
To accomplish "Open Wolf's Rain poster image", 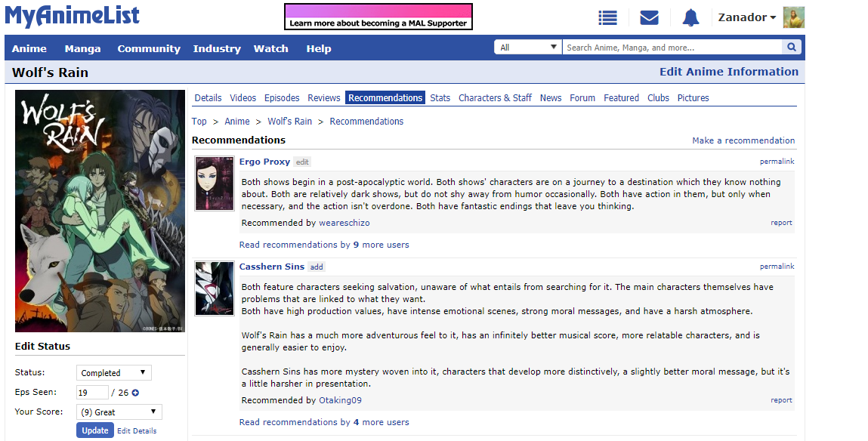I will [100, 211].
